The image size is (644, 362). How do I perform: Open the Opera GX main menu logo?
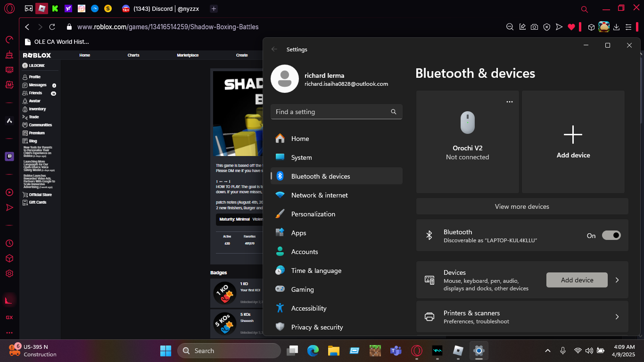tap(9, 8)
